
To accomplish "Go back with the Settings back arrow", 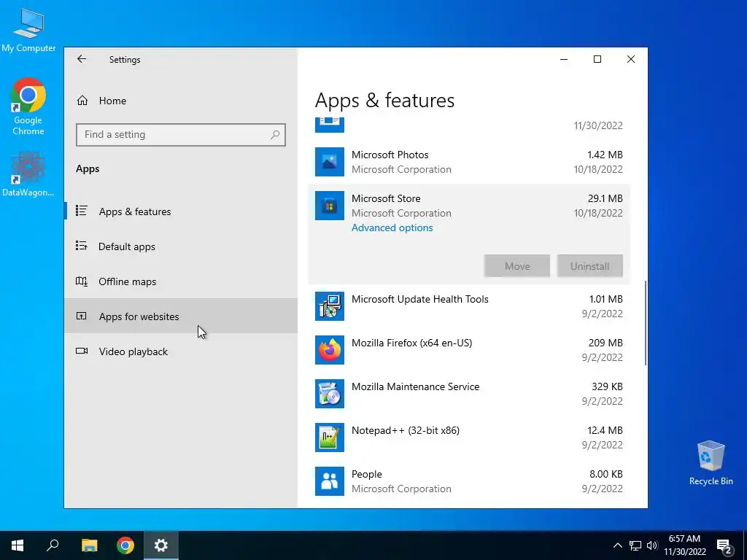I will pos(82,59).
